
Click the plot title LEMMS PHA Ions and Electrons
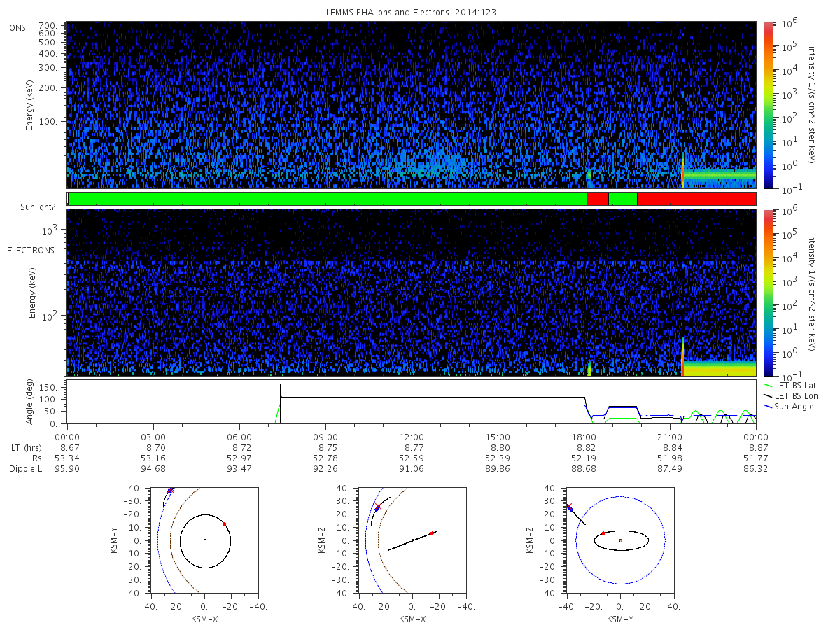[412, 12]
